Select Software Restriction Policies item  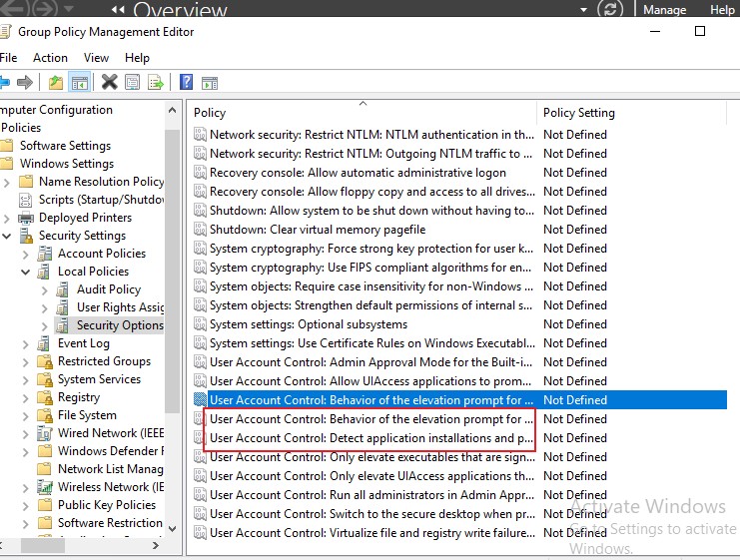[110, 523]
